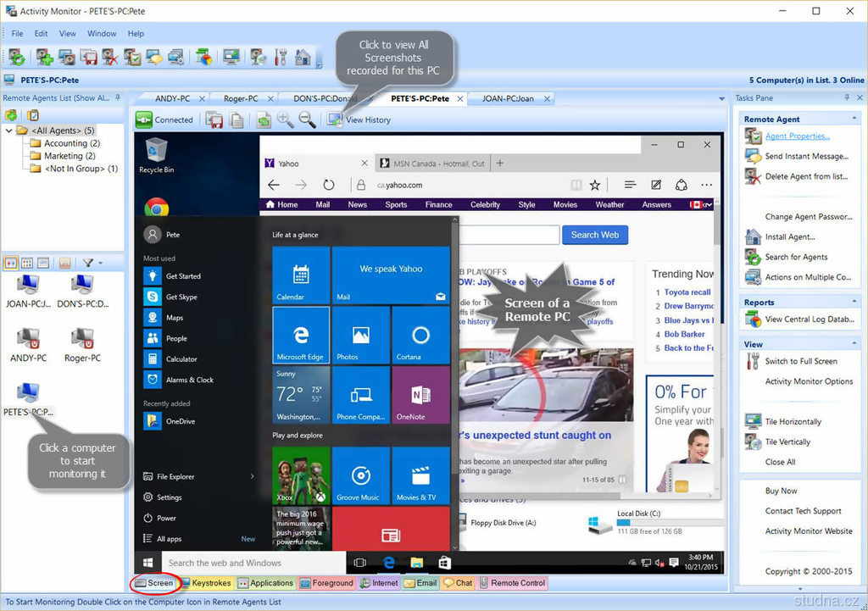Click the zoom in magnifier icon
The width and height of the screenshot is (868, 611).
click(285, 119)
